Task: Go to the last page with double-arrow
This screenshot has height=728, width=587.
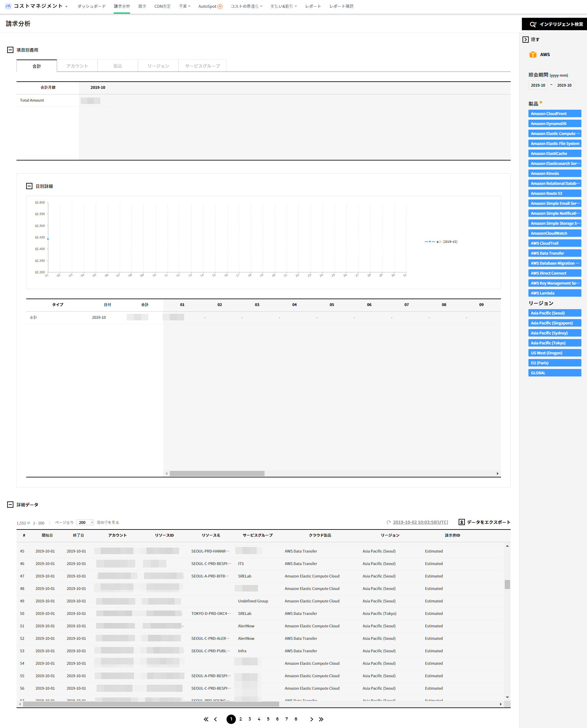Action: point(321,719)
